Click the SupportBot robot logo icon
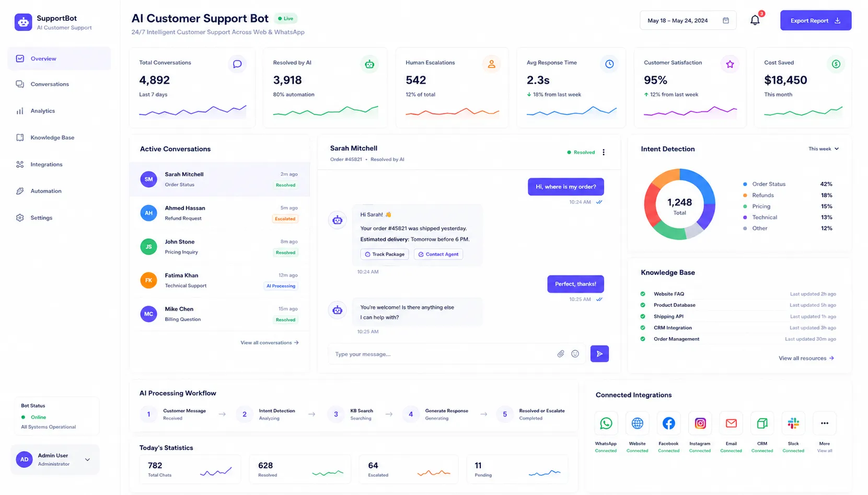This screenshot has height=495, width=868. (x=23, y=22)
